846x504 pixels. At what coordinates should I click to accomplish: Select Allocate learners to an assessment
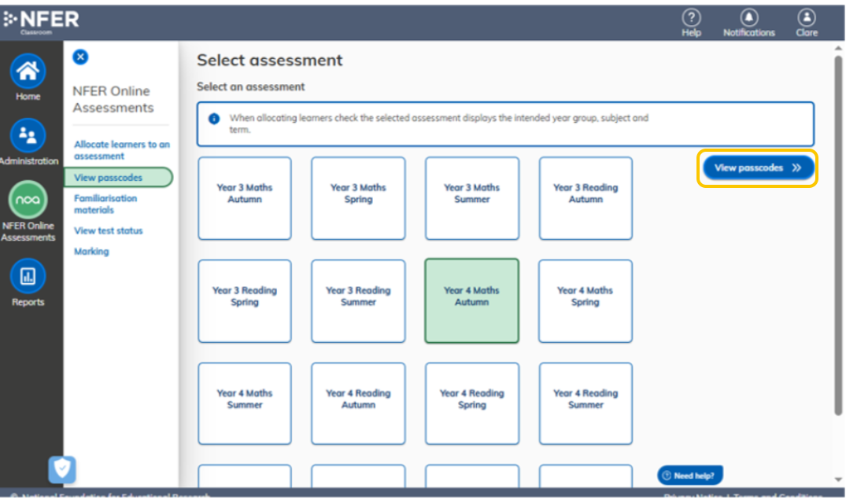(122, 150)
